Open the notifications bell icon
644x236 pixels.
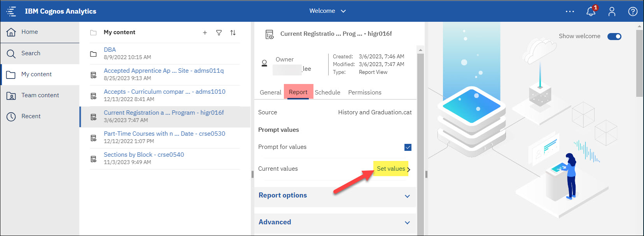591,11
